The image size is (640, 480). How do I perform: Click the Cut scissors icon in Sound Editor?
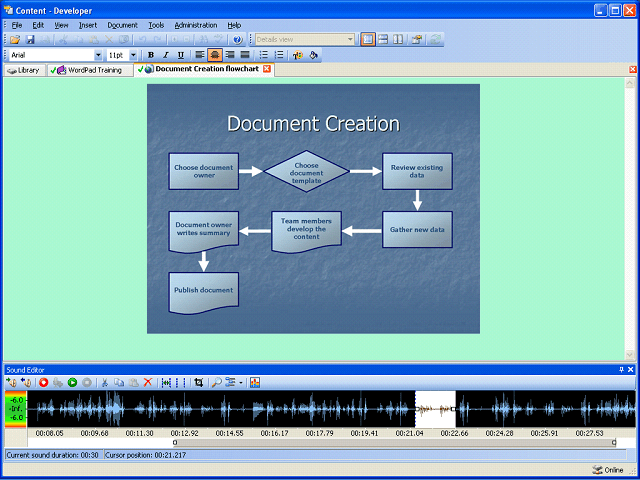104,382
